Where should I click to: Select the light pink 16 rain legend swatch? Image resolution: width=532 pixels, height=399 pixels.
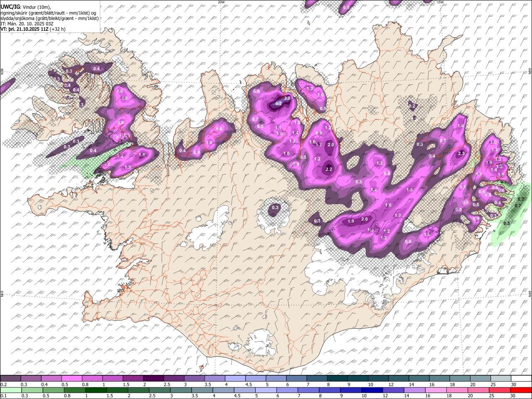(436, 390)
